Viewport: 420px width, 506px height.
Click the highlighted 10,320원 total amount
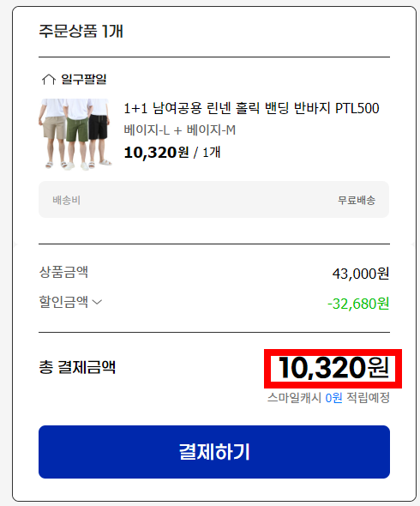(333, 368)
